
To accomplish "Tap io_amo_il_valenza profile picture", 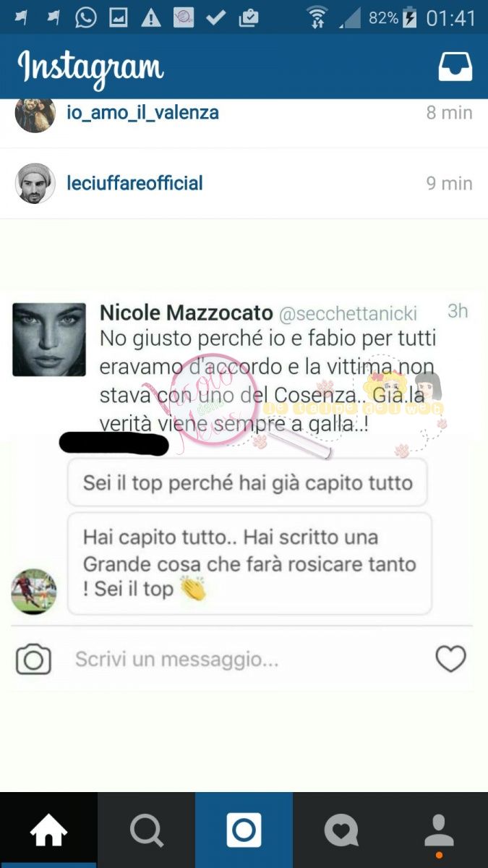I will pyautogui.click(x=35, y=114).
